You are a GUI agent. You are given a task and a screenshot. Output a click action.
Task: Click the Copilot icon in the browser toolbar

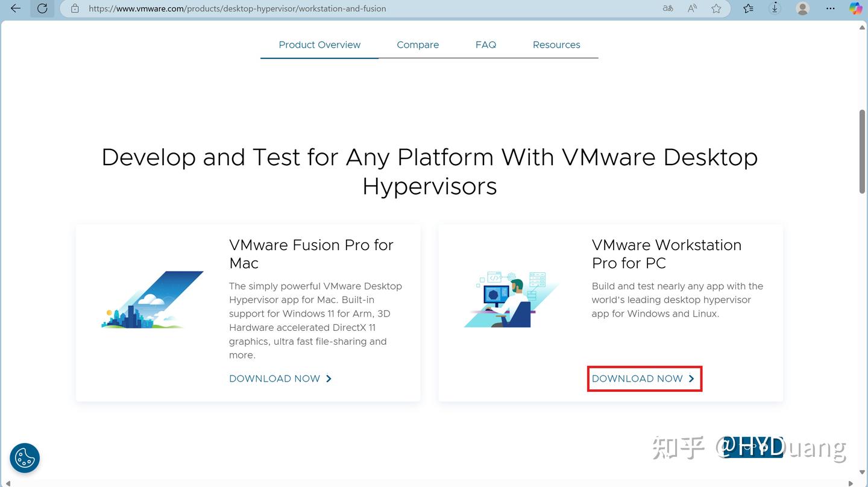pos(855,8)
